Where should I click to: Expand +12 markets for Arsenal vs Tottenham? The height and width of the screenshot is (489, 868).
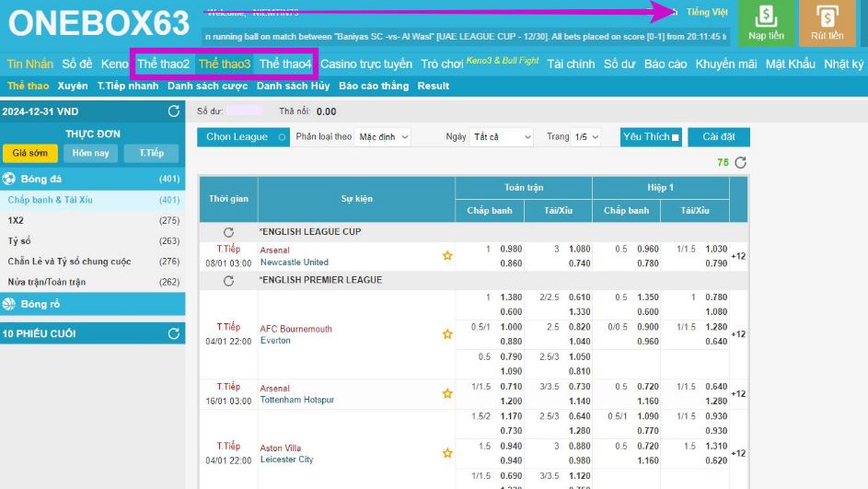(738, 394)
